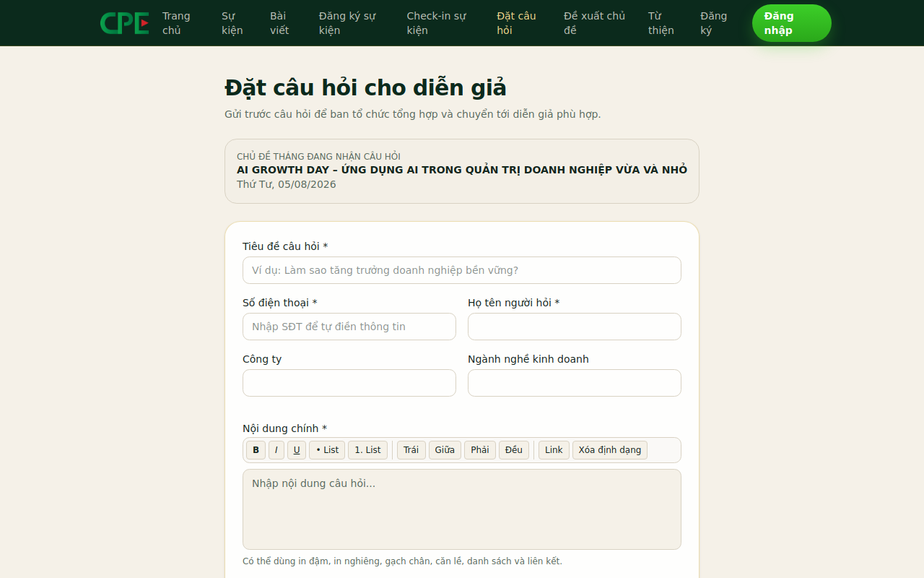Click the AI GROWTH DAY topic title
The image size is (924, 578).
pos(462,170)
